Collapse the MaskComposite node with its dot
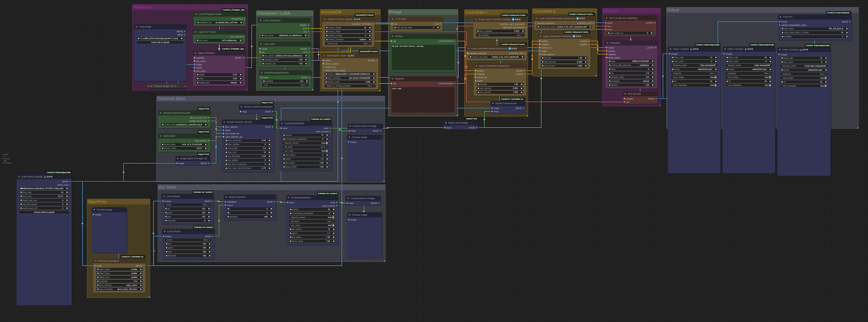 (x=226, y=197)
